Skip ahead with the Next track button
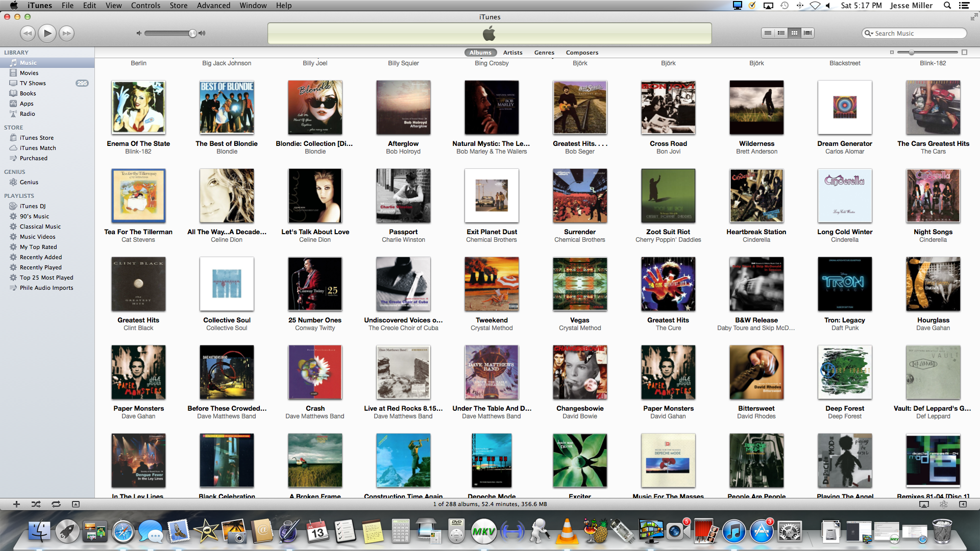 click(x=66, y=33)
